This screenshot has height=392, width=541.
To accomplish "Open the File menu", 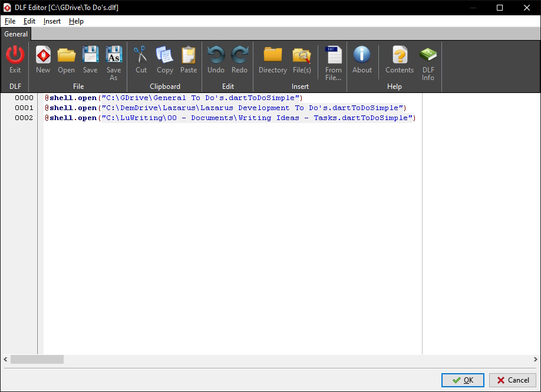I will (10, 21).
